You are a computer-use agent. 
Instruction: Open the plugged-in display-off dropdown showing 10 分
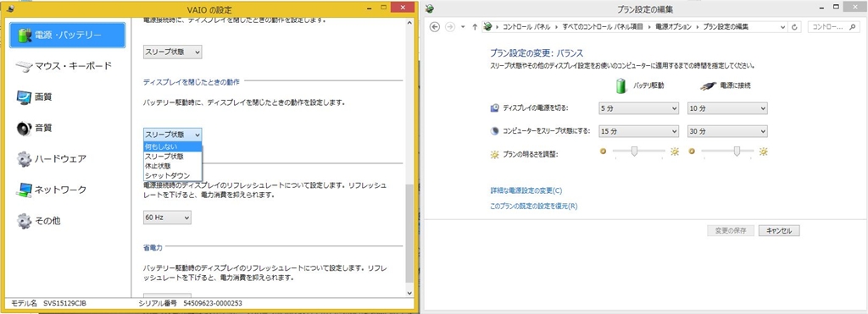tap(727, 108)
